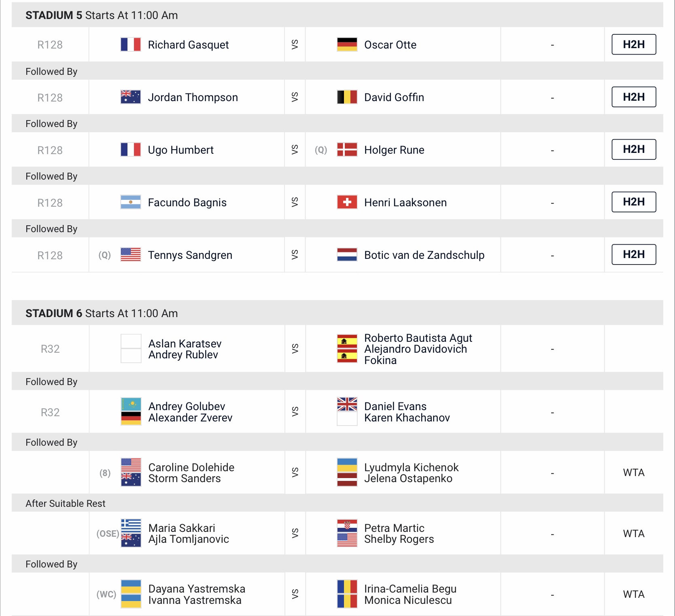675x616 pixels.
Task: Click the British flag beside Daniel Evans
Action: (x=347, y=404)
